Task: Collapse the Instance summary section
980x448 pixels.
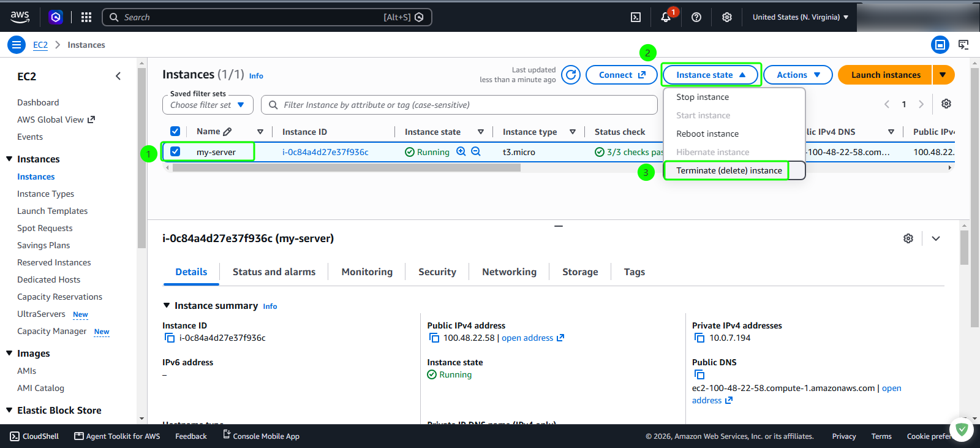Action: coord(166,305)
